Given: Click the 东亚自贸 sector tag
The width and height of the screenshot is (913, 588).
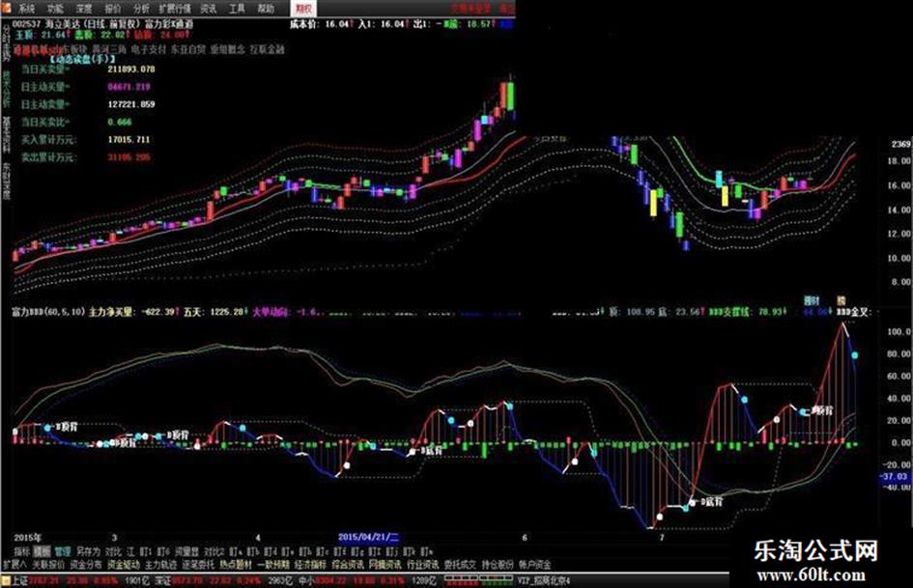Looking at the screenshot, I should pos(188,50).
